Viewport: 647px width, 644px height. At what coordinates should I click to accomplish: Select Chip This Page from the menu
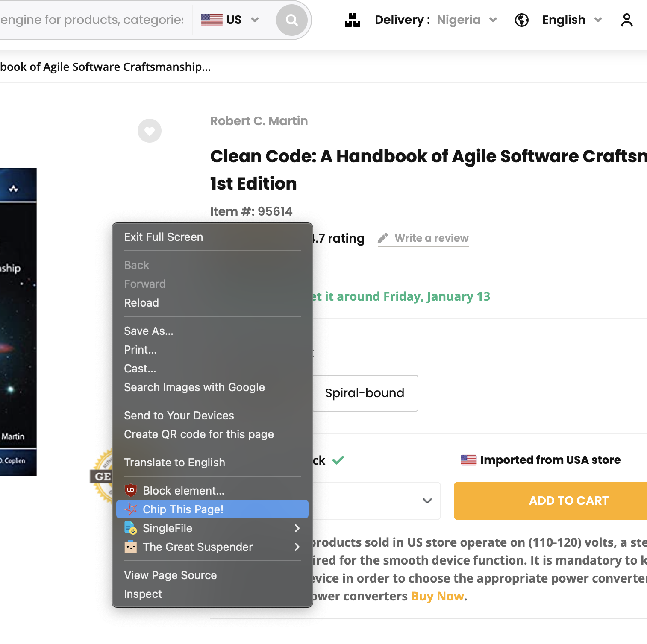pos(182,509)
